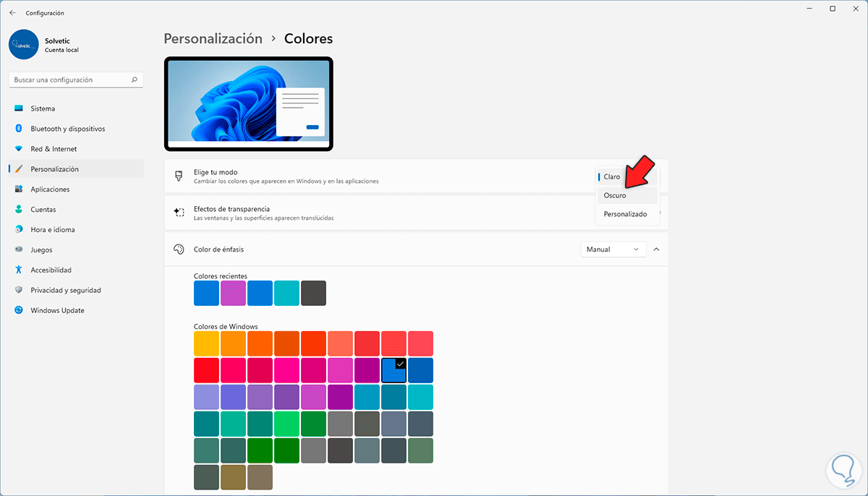Select yellow-gold Windows color swatch

click(x=207, y=343)
